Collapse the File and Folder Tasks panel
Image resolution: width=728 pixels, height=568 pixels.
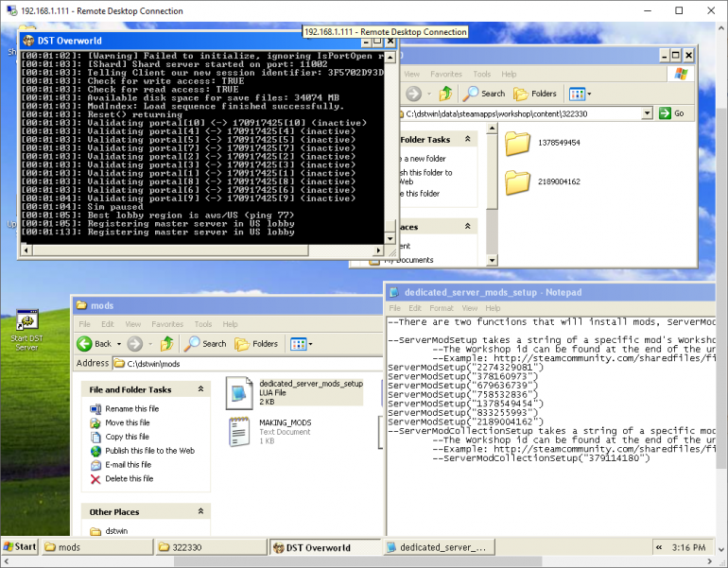[200, 389]
